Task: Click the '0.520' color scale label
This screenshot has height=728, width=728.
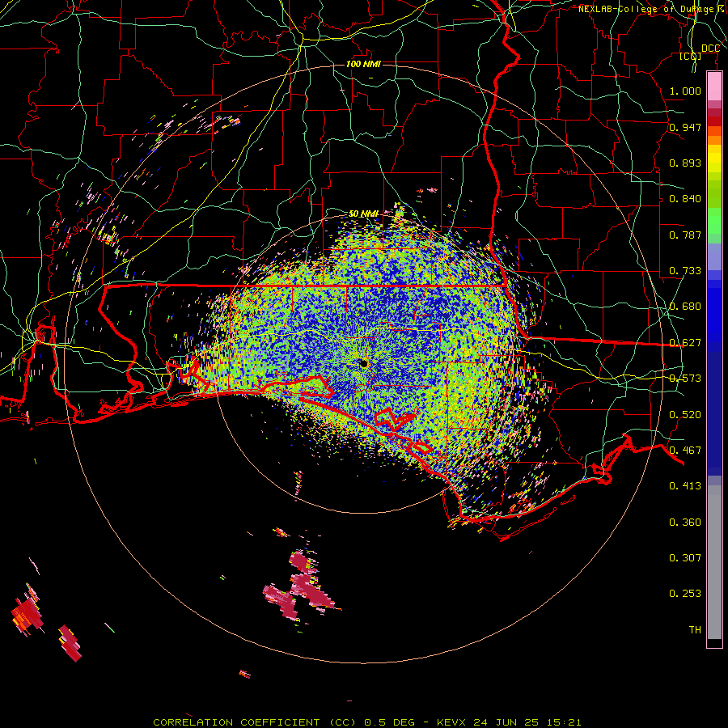Action: [685, 414]
